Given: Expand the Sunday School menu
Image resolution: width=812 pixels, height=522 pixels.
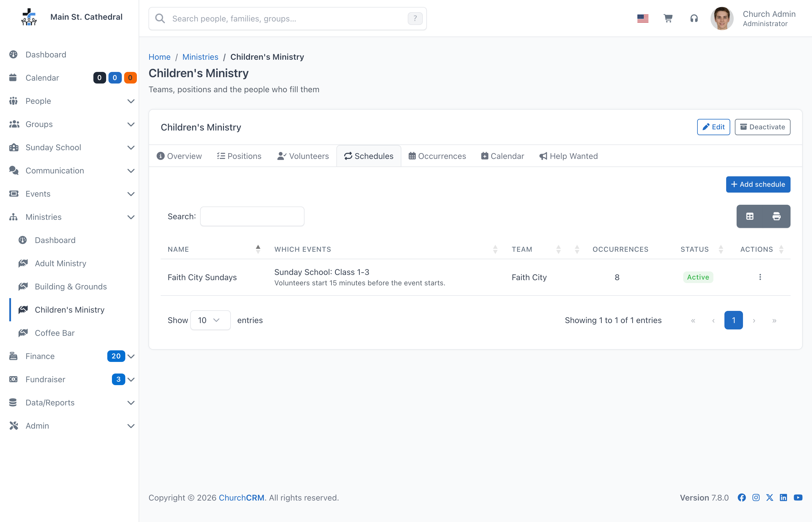Looking at the screenshot, I should point(70,147).
